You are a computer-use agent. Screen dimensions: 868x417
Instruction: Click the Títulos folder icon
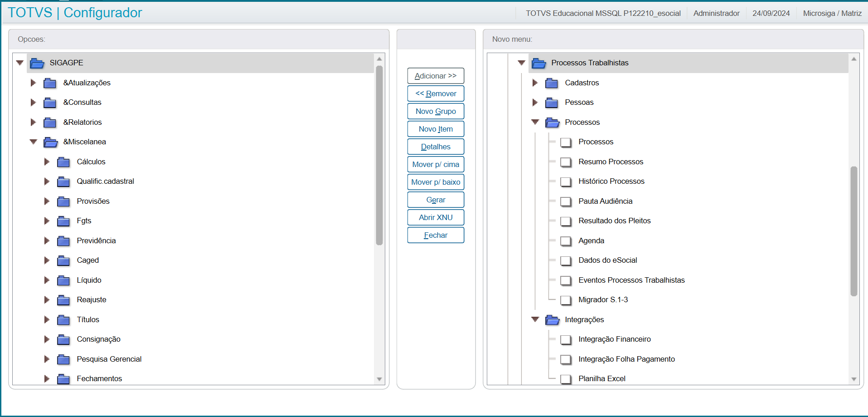tap(63, 320)
